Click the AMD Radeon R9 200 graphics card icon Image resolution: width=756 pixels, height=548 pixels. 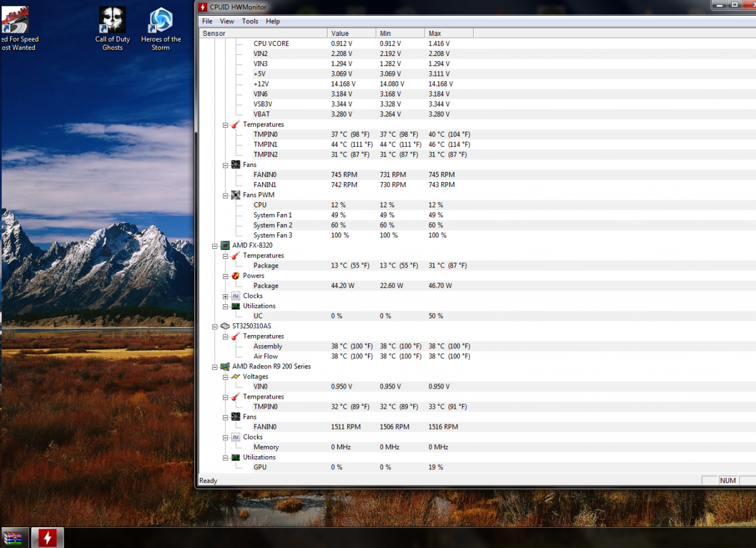click(x=225, y=366)
